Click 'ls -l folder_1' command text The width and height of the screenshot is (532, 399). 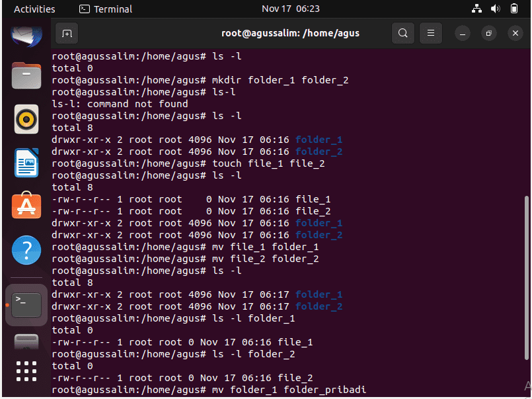coord(254,318)
